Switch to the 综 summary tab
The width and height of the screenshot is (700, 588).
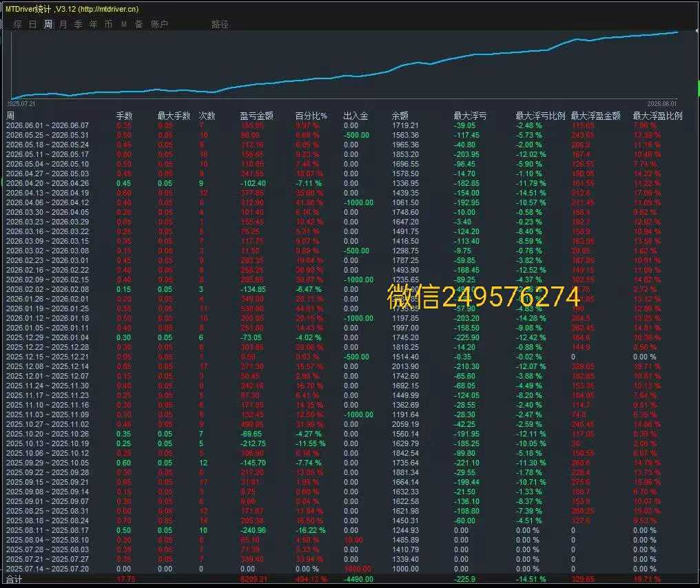pos(17,24)
